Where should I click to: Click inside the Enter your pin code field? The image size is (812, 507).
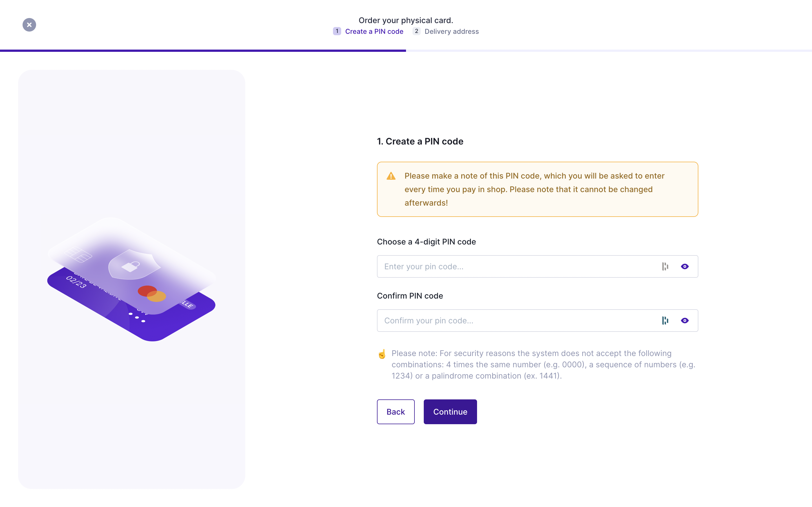tap(503, 266)
